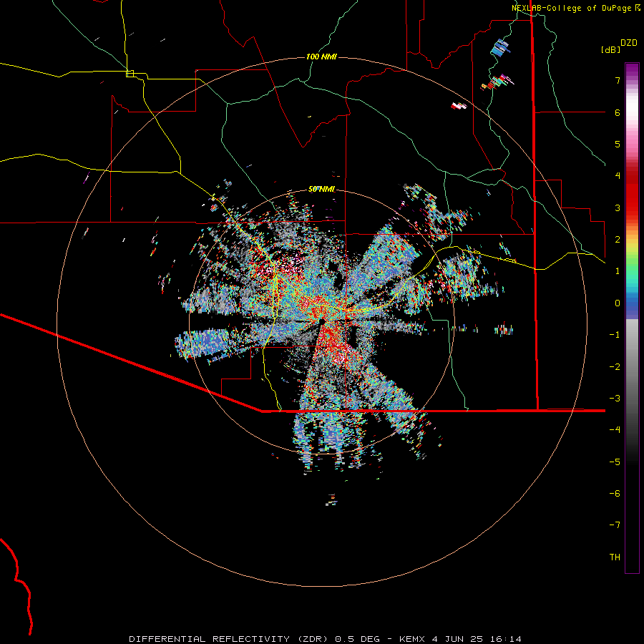Select the -3 value on the scale

(x=615, y=399)
